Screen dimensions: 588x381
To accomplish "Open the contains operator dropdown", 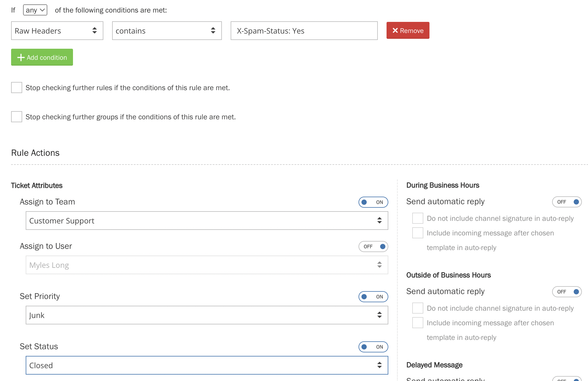I will [x=167, y=31].
